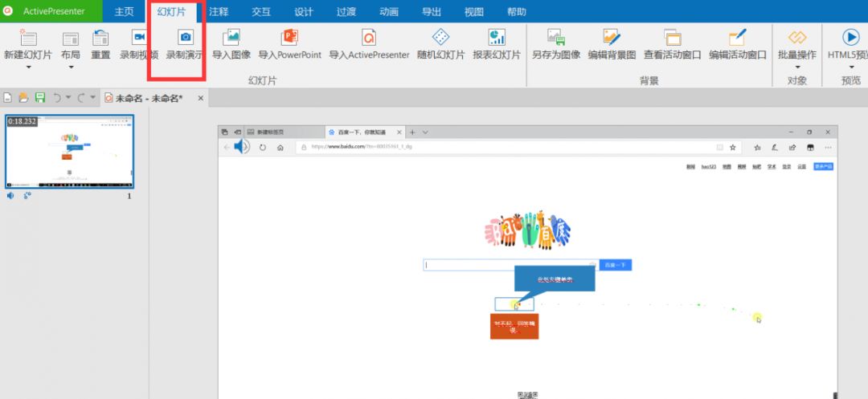Click the new blank project icon
The width and height of the screenshot is (868, 399).
[x=8, y=98]
